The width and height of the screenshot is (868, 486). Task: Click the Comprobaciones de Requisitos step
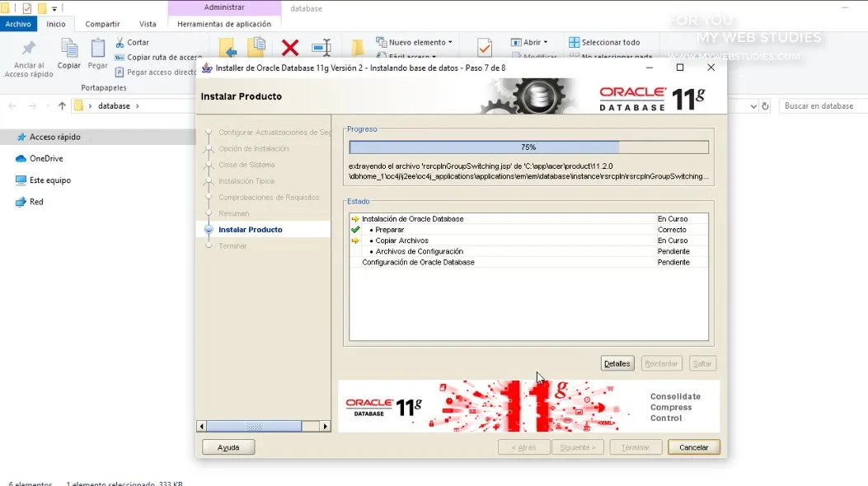pos(269,198)
